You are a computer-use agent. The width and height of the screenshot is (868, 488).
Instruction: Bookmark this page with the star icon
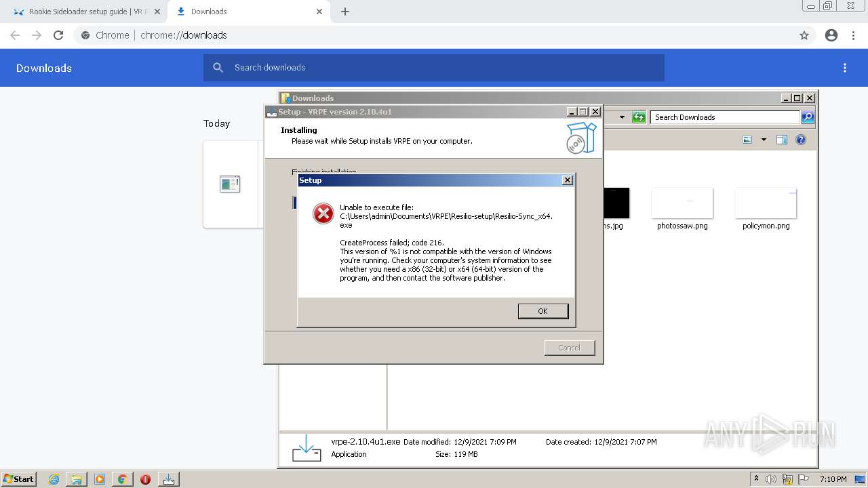point(804,35)
